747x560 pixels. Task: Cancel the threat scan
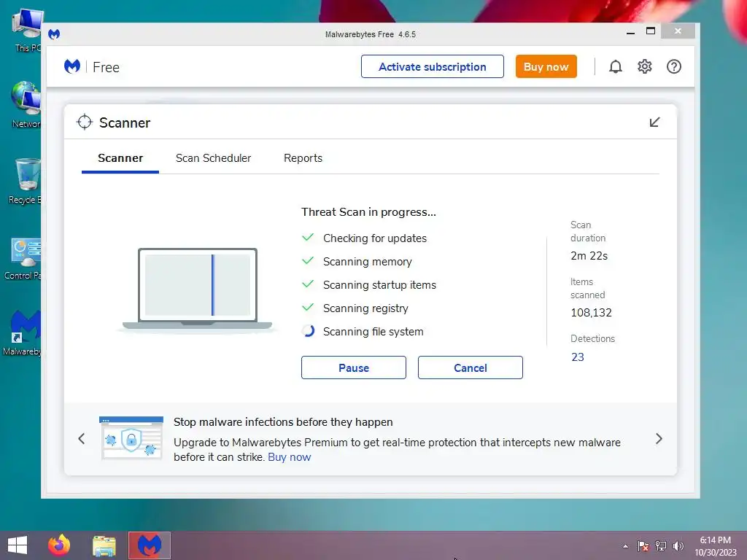point(471,367)
